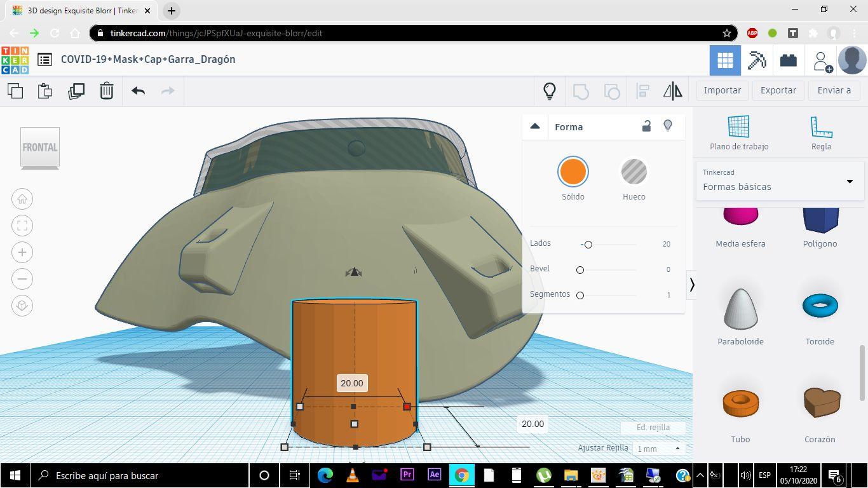The height and width of the screenshot is (488, 868).
Task: Collapse the shapes side panel chevron
Action: [x=692, y=285]
